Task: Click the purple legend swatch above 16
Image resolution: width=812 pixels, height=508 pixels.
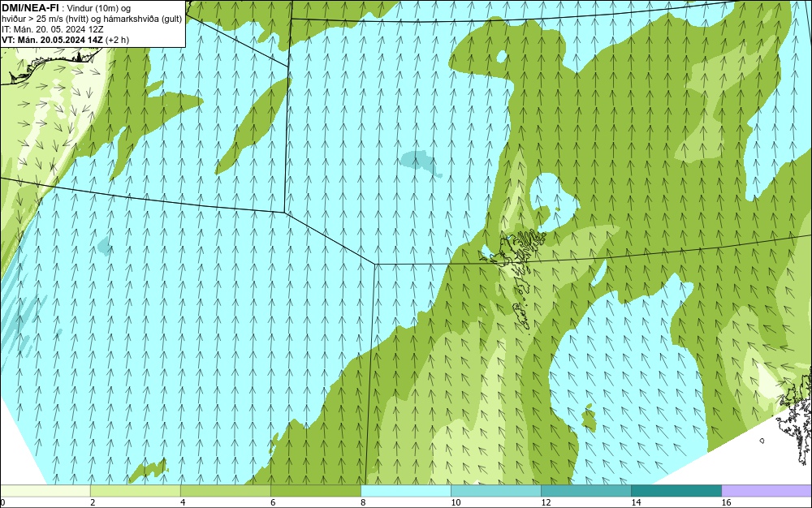Action: tap(767, 490)
